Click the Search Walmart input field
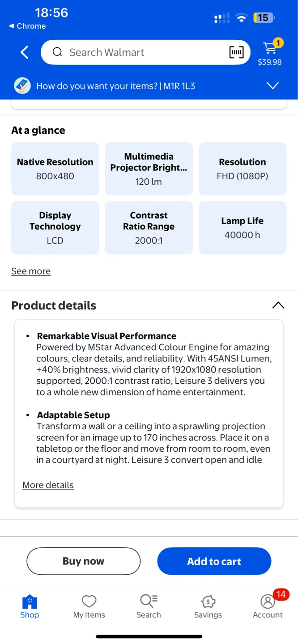 pyautogui.click(x=146, y=52)
